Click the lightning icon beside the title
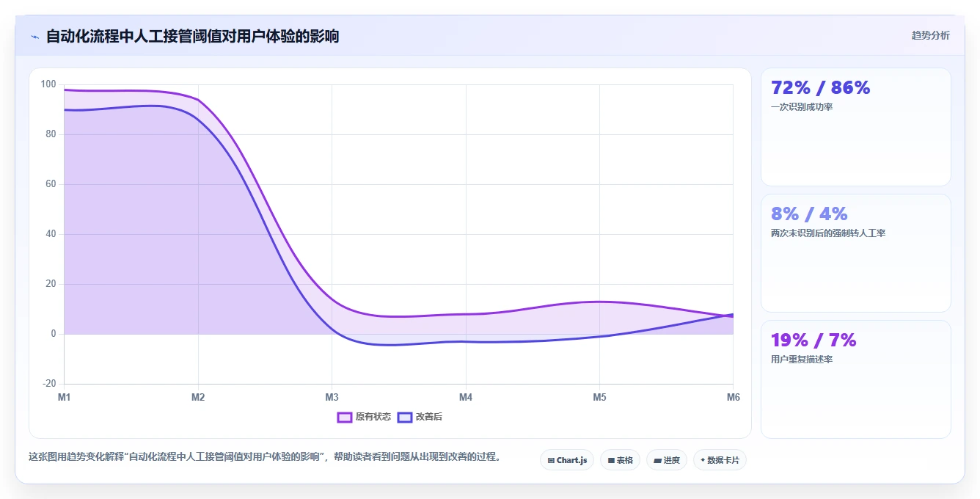The width and height of the screenshot is (980, 499). click(34, 37)
